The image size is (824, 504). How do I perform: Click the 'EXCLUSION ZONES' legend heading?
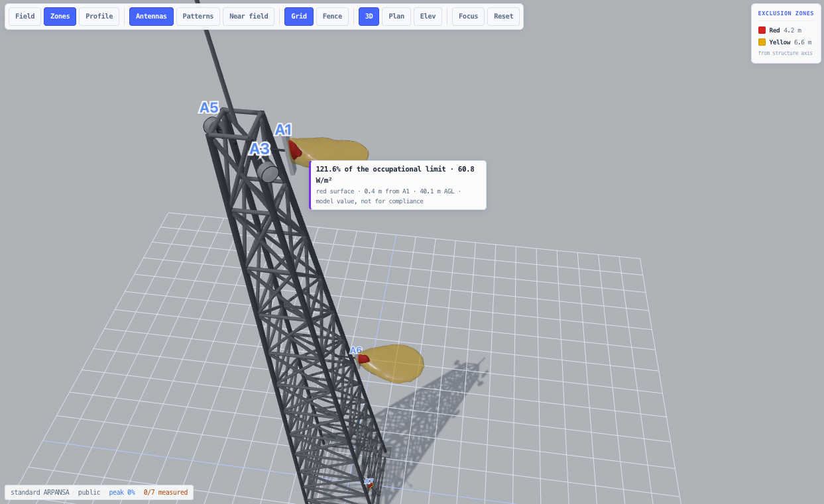pos(786,13)
